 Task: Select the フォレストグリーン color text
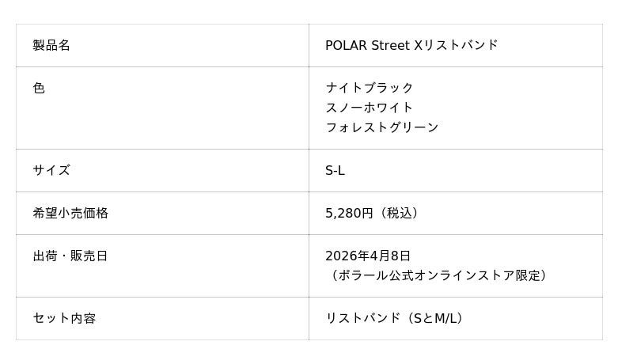click(382, 127)
